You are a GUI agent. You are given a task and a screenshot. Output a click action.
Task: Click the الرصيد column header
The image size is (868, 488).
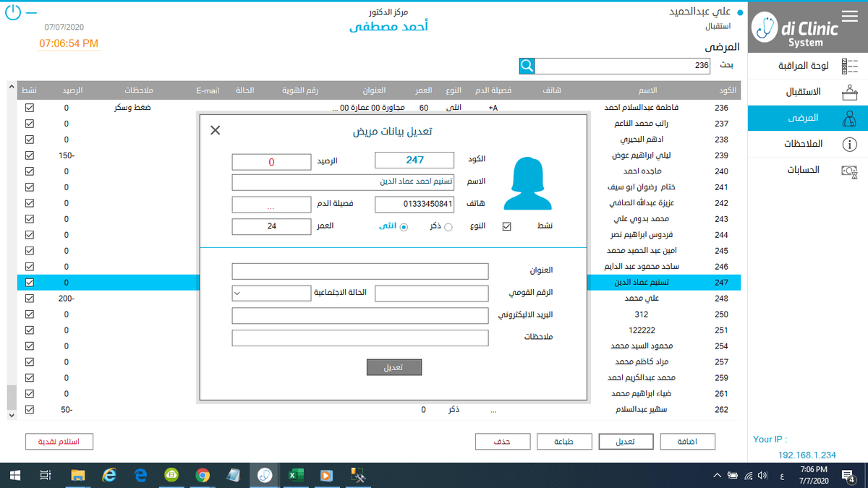coord(71,90)
